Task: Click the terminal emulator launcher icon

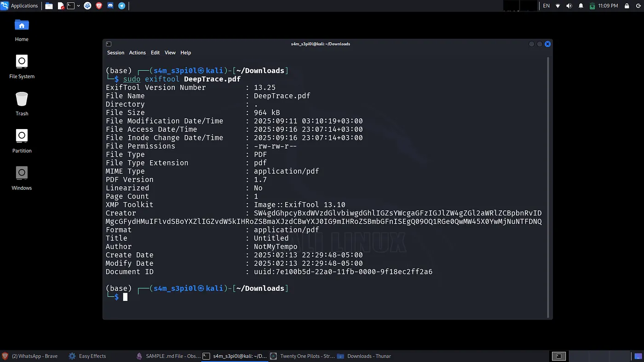Action: [70, 6]
